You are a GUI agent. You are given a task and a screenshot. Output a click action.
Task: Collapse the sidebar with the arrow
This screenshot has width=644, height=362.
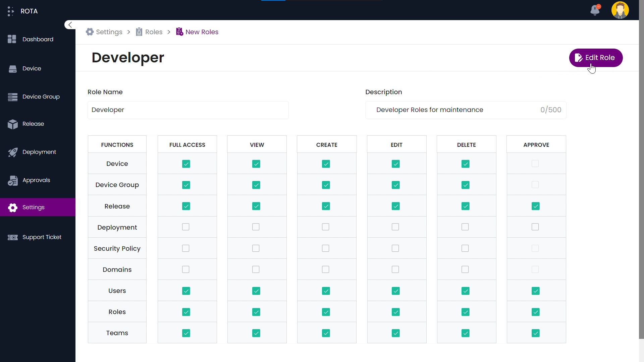click(x=70, y=25)
